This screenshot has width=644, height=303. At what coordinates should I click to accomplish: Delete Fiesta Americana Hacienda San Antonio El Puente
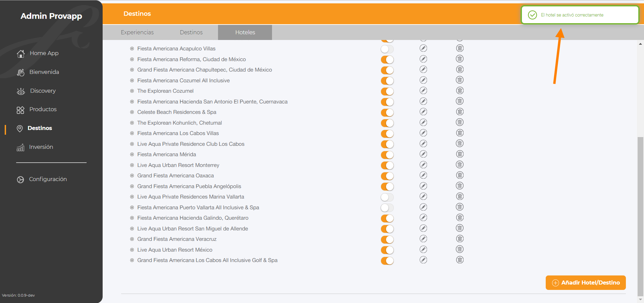pos(460,101)
